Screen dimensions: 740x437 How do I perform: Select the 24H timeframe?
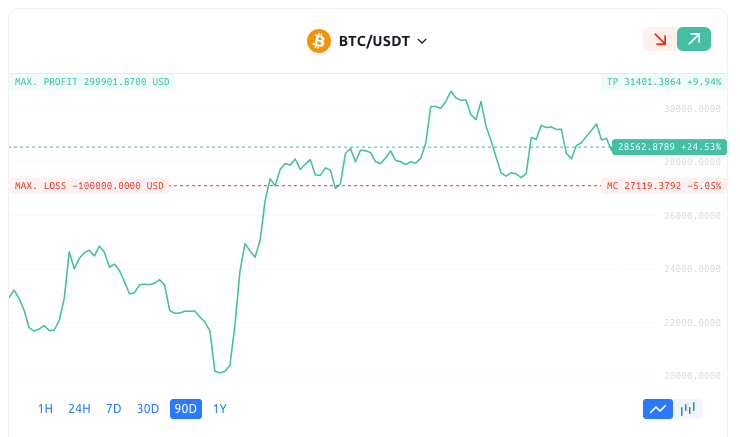click(x=79, y=409)
